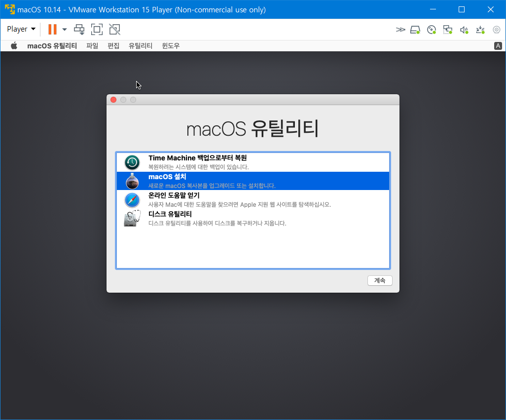
Task: Minimize the VMware Player window
Action: 433,9
